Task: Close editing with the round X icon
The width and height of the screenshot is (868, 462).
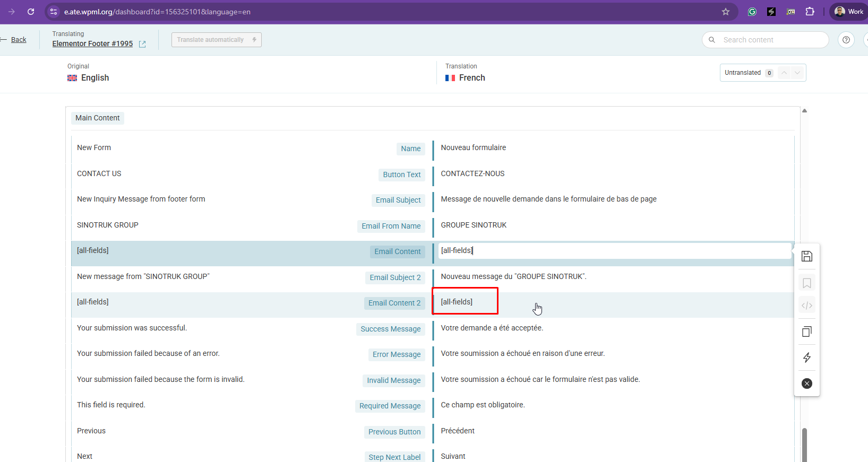Action: 807,383
